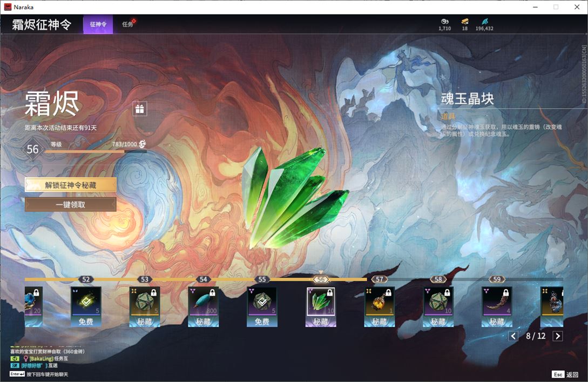This screenshot has height=382, width=588.
Task: Click the large green crystal preview
Action: pos(296,197)
